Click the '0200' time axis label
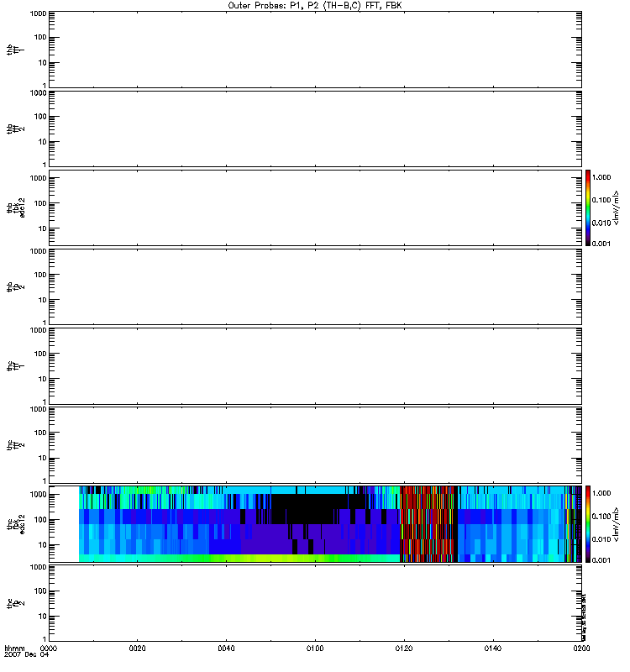This screenshot has width=630, height=672. click(x=581, y=648)
